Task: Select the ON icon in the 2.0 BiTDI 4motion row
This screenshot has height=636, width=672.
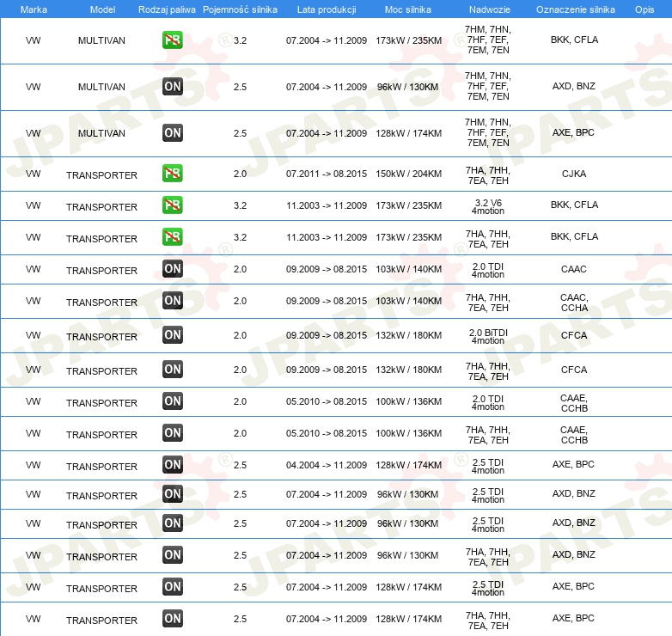Action: (x=172, y=335)
